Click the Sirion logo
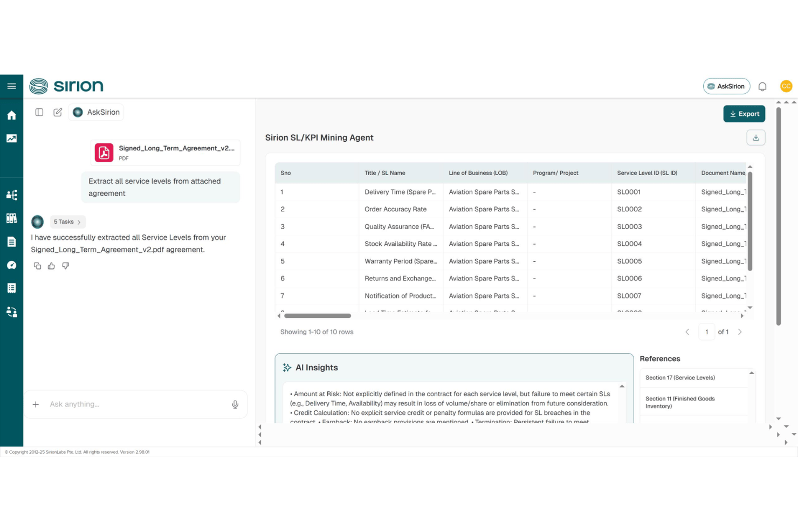Image resolution: width=798 pixels, height=532 pixels. [66, 86]
